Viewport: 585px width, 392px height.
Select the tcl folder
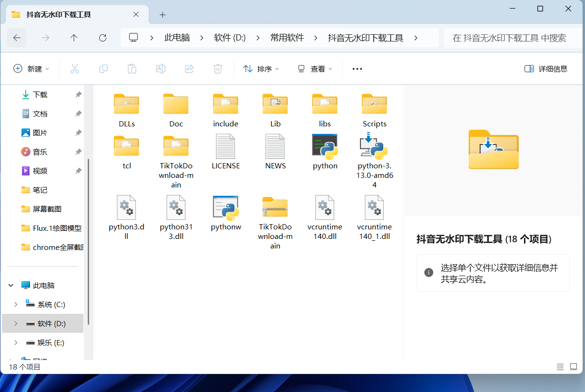127,153
